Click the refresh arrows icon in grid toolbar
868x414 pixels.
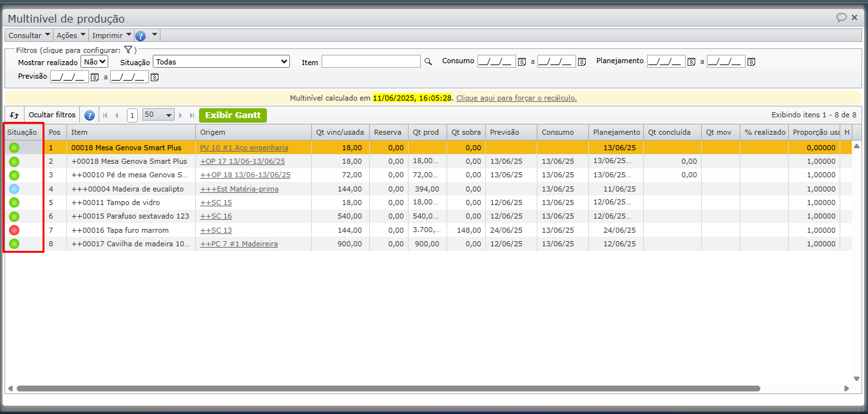(x=14, y=115)
